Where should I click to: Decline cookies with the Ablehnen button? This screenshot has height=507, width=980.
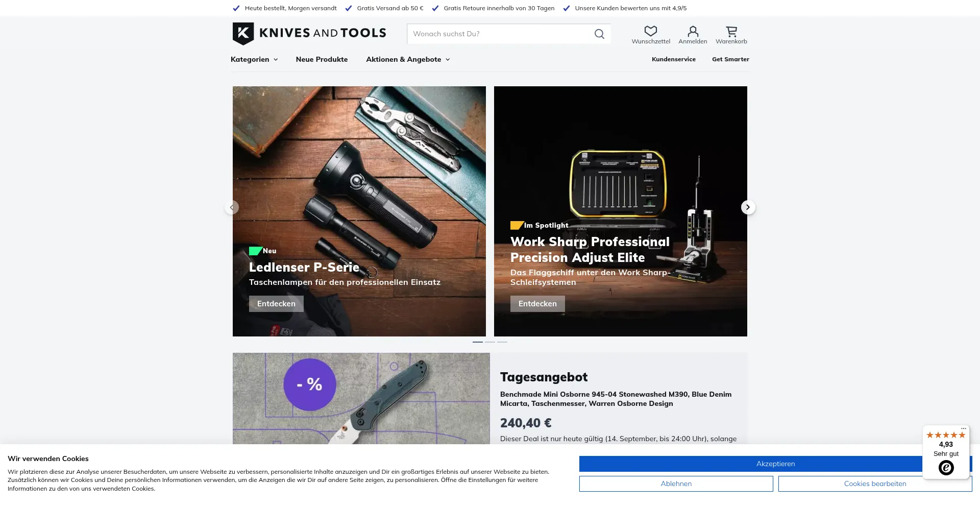(676, 484)
